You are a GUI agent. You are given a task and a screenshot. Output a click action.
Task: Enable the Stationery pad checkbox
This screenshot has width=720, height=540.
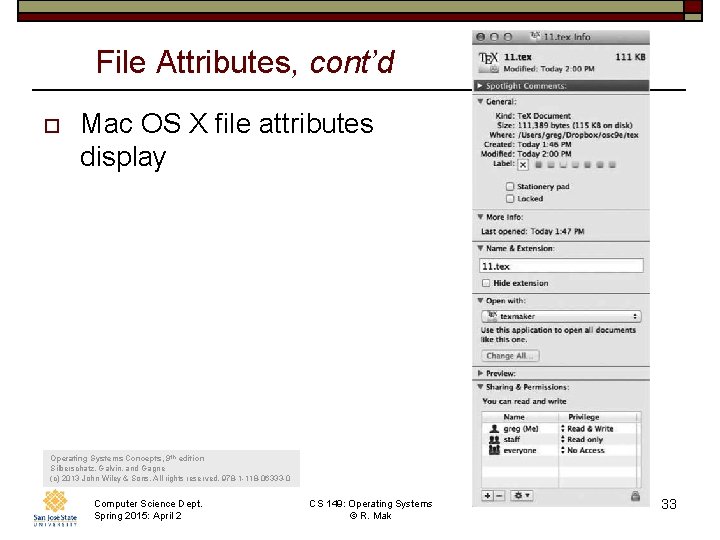[x=510, y=186]
